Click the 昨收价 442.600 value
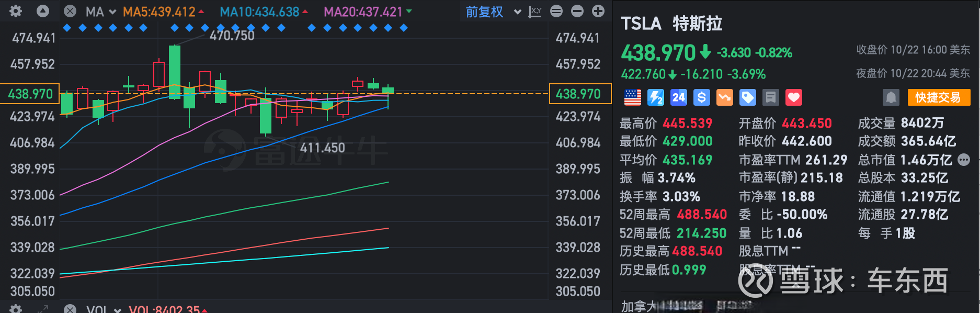 (807, 141)
